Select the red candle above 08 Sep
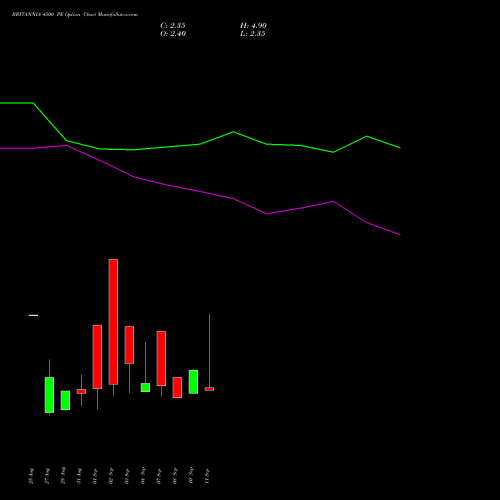The height and width of the screenshot is (500, 500). point(177,387)
